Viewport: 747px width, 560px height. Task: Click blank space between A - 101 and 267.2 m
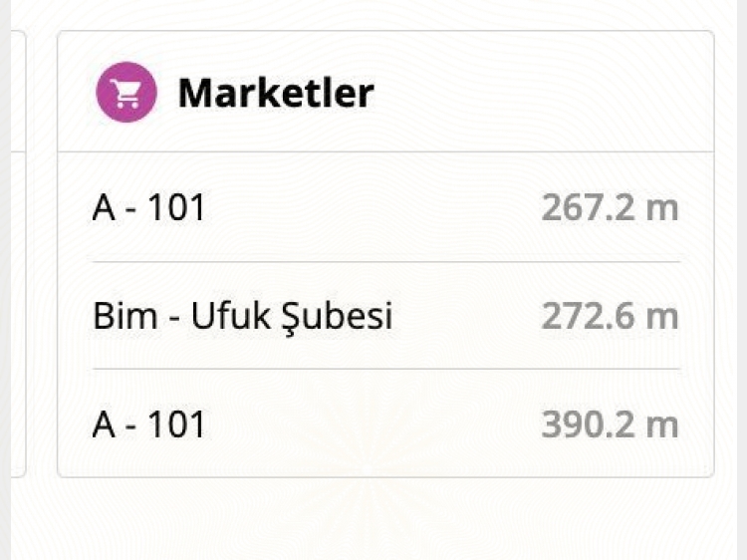pyautogui.click(x=372, y=207)
